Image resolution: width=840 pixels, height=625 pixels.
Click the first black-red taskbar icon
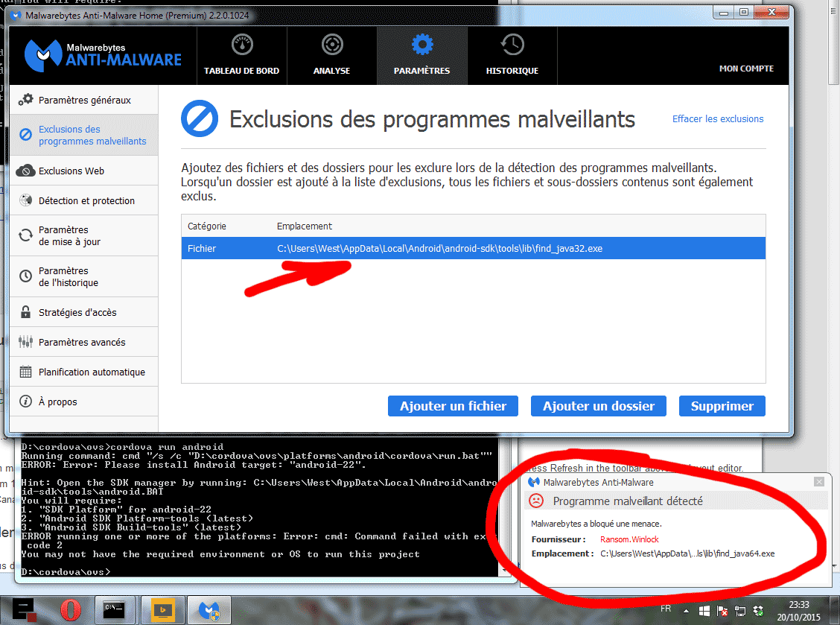[x=25, y=610]
